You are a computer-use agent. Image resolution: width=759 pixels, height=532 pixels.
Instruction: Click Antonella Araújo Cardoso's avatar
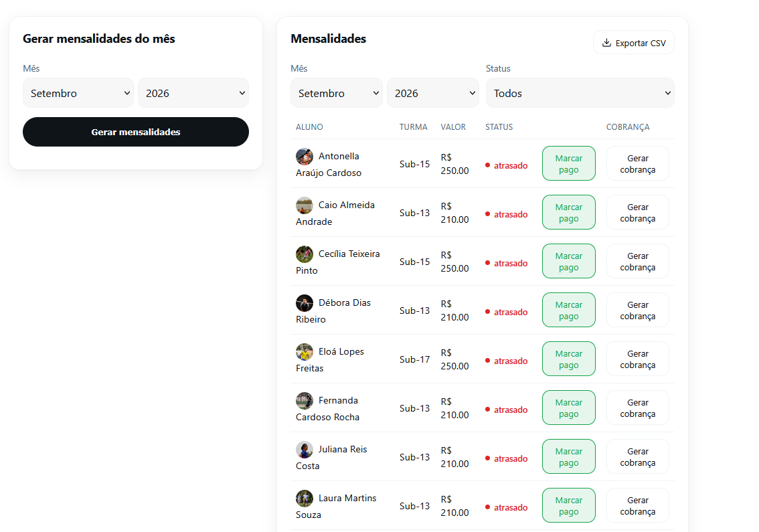click(305, 157)
